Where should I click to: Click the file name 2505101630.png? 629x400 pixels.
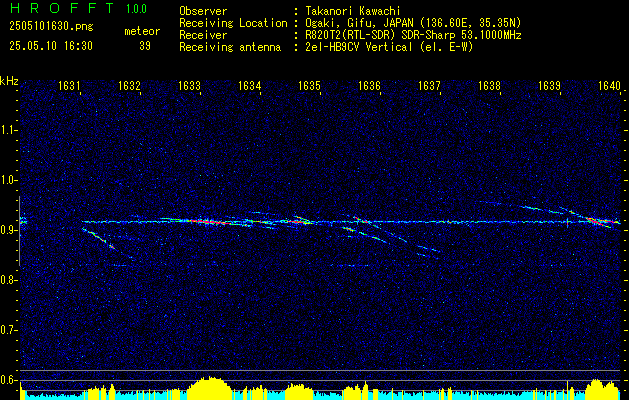(51, 26)
